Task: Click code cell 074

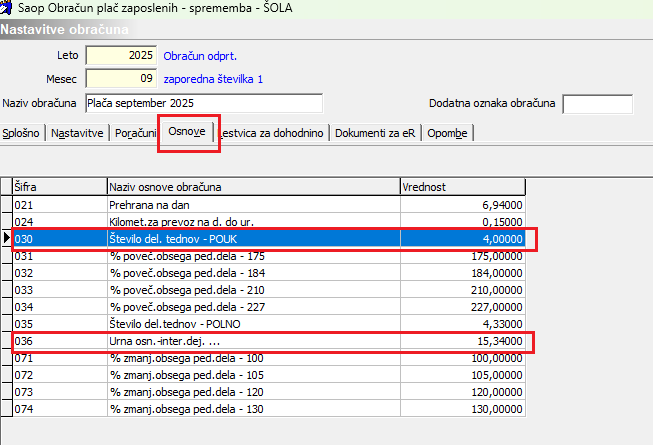Action: [x=60, y=409]
